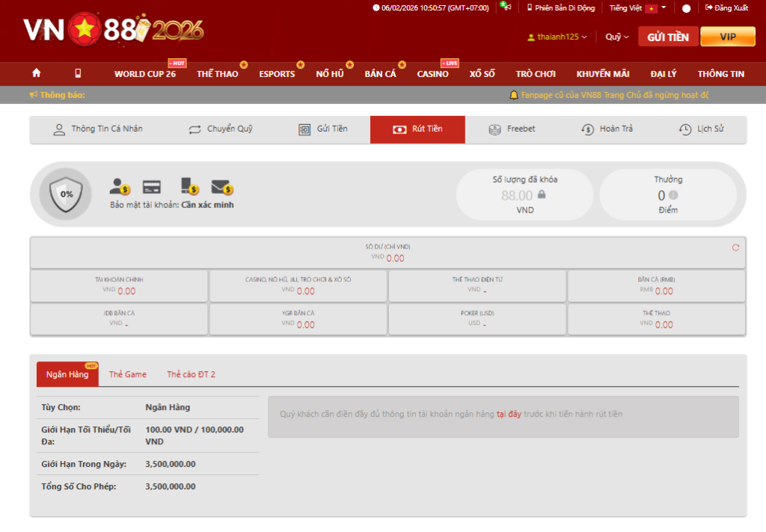The width and height of the screenshot is (766, 532).
Task: Open WORLD CUP 26 menu
Action: [x=144, y=74]
